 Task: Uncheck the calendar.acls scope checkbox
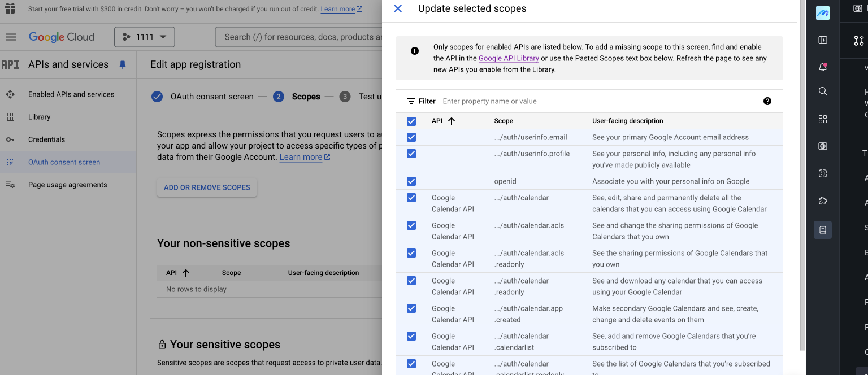coord(411,225)
